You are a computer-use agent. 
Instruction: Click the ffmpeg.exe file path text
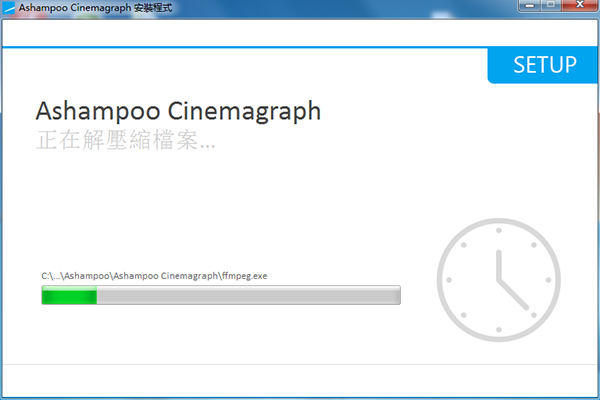click(x=154, y=276)
